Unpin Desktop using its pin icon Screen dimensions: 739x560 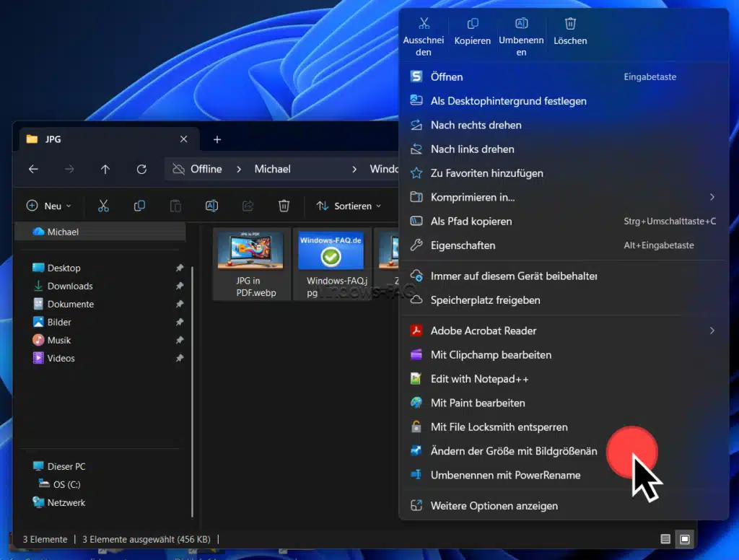pos(180,268)
